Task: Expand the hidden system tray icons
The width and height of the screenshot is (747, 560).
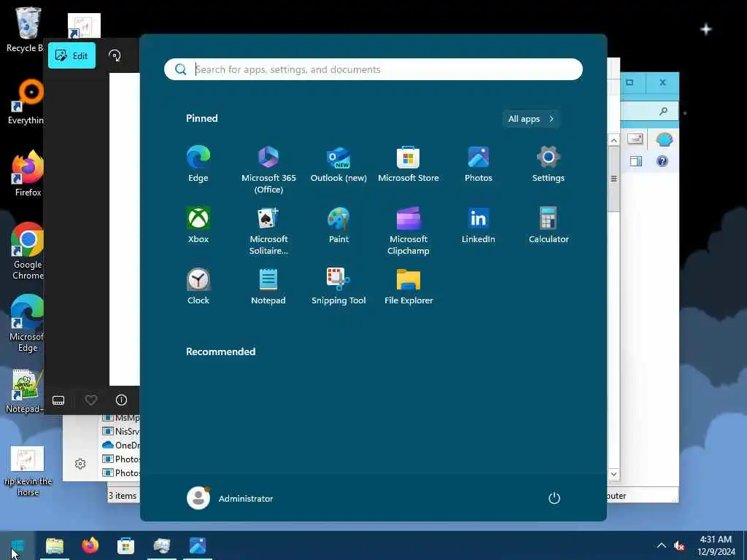Action: coord(661,545)
